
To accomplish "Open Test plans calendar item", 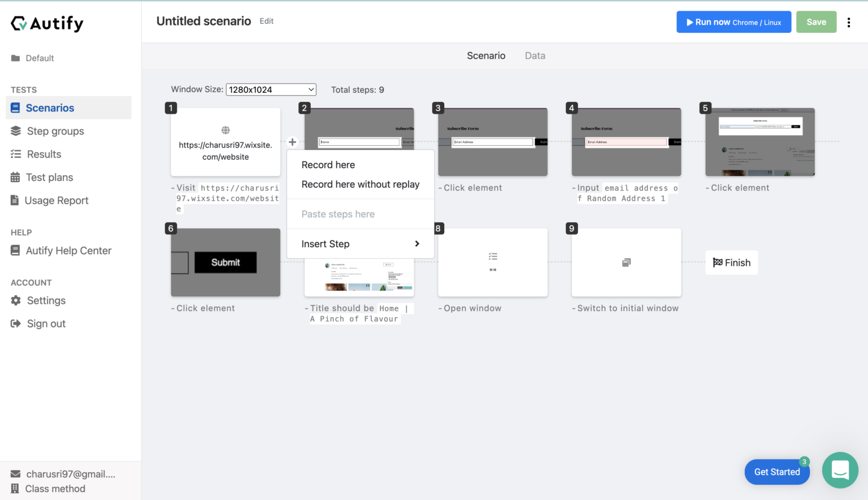I will pos(49,178).
